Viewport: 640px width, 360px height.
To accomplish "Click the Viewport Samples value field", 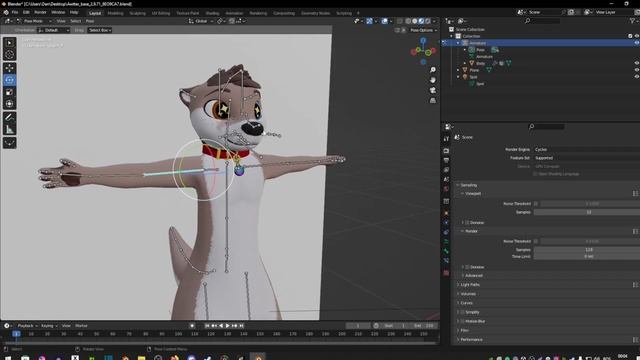I will tap(587, 212).
